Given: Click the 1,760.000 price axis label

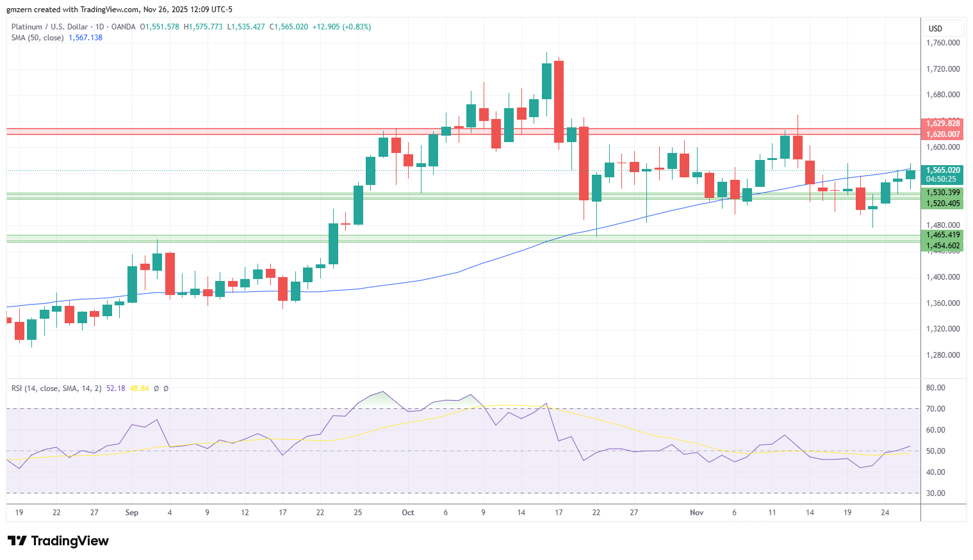Looking at the screenshot, I should click(x=943, y=43).
